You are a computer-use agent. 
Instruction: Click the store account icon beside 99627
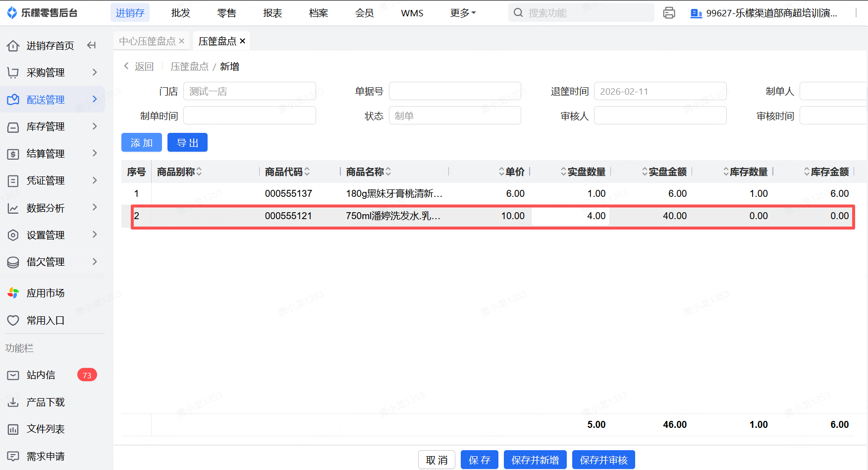(696, 13)
